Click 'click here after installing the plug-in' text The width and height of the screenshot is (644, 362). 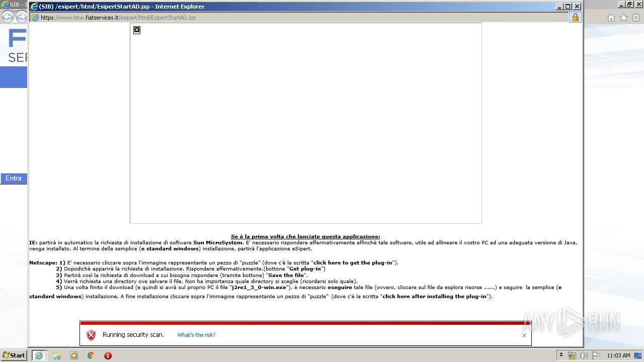coord(434,296)
